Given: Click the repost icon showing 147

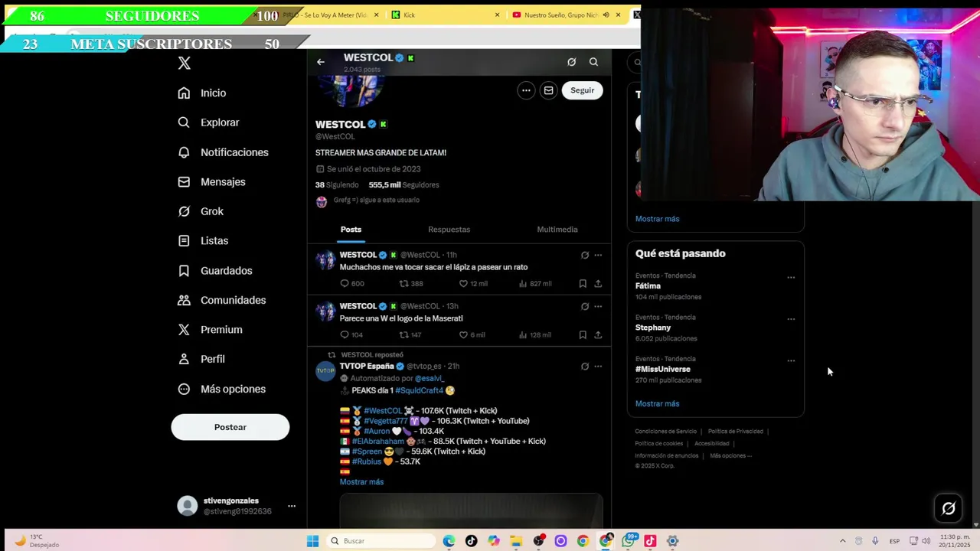Looking at the screenshot, I should 403,335.
